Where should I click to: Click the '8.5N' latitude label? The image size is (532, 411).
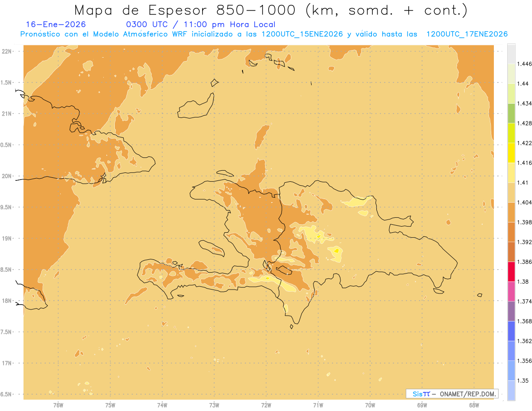pyautogui.click(x=7, y=270)
